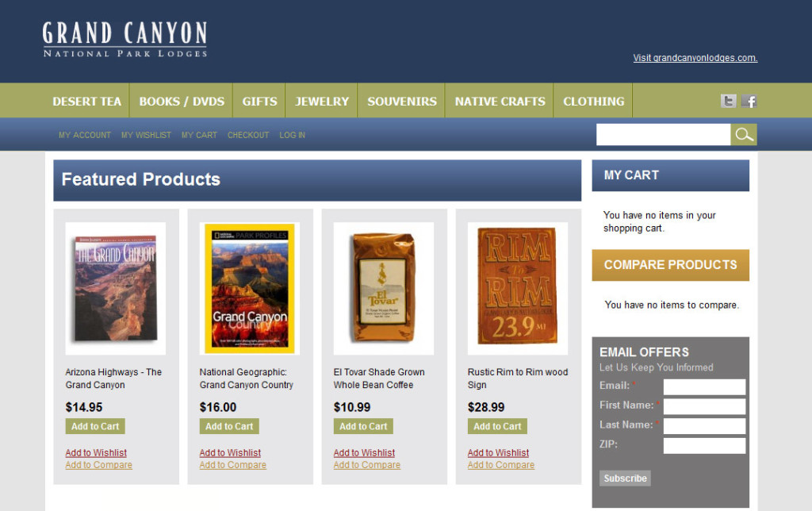Click the site search text field
Image resolution: width=812 pixels, height=511 pixels.
[x=664, y=135]
